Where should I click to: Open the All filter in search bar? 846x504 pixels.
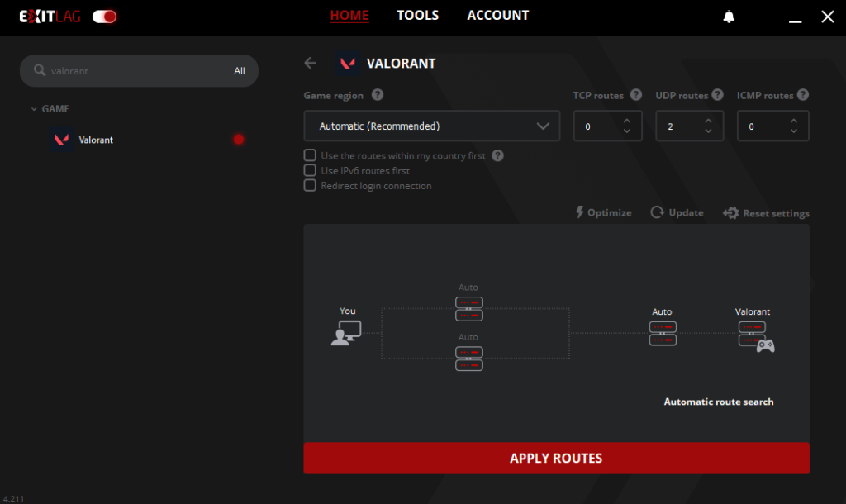point(239,71)
